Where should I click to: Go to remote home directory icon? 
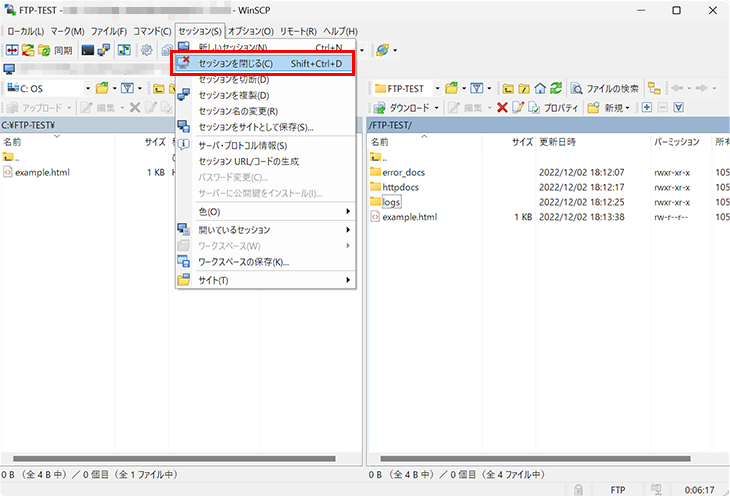click(x=540, y=88)
